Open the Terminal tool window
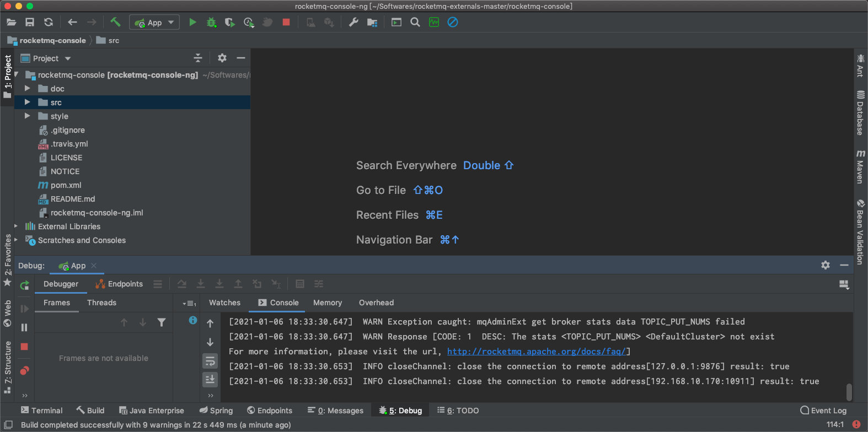Viewport: 868px width, 432px height. (42, 411)
